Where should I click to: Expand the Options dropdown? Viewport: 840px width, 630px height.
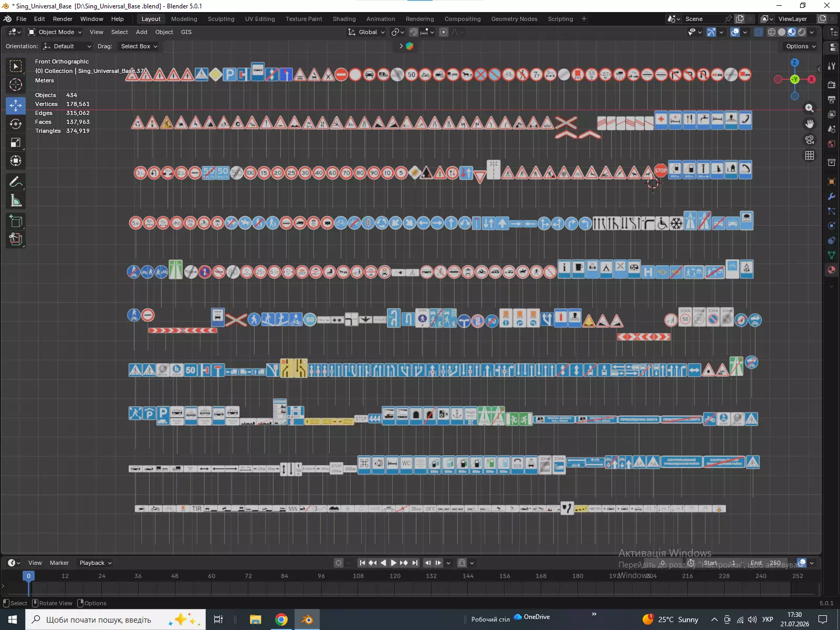coord(801,46)
